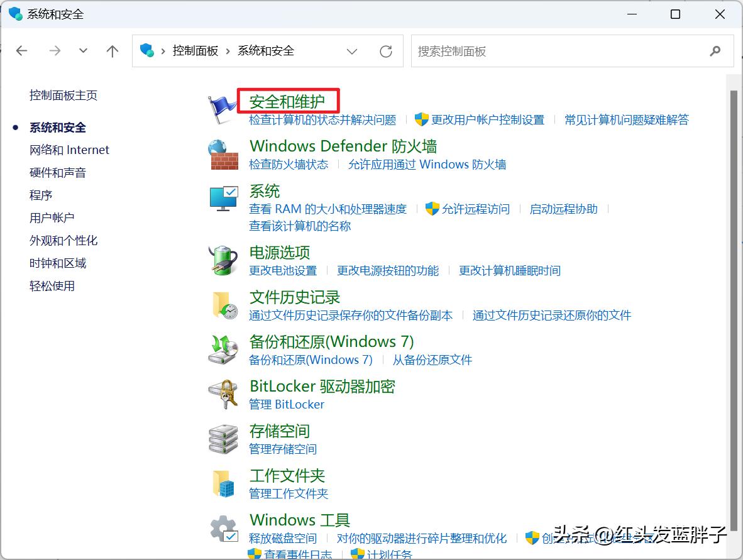Click the 工作文件夹 blue folder icon

click(x=223, y=483)
